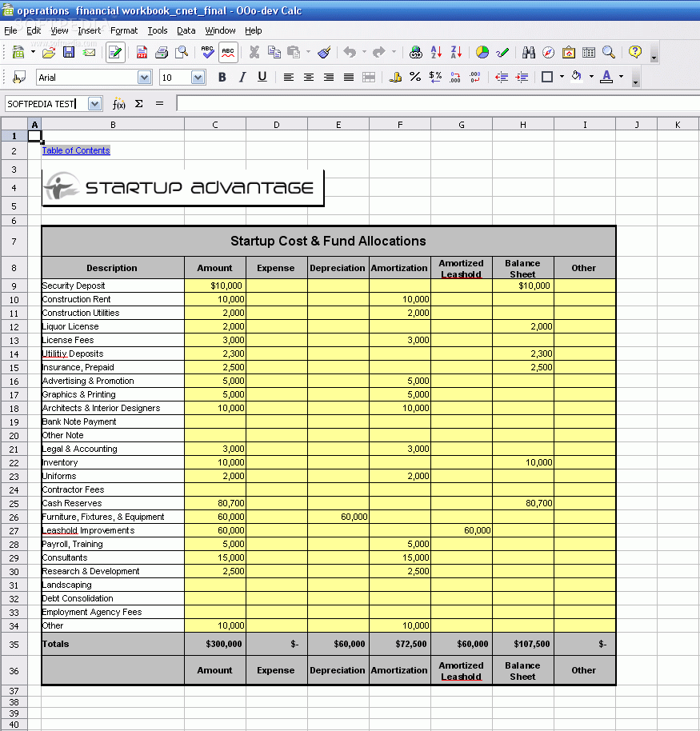Insert Chart pie icon
The height and width of the screenshot is (731, 700).
tap(482, 52)
